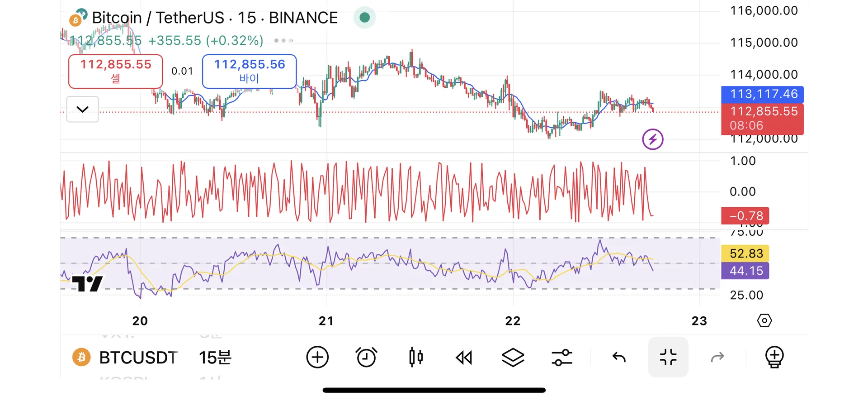Tap the blue 113,117.46 price label

763,94
